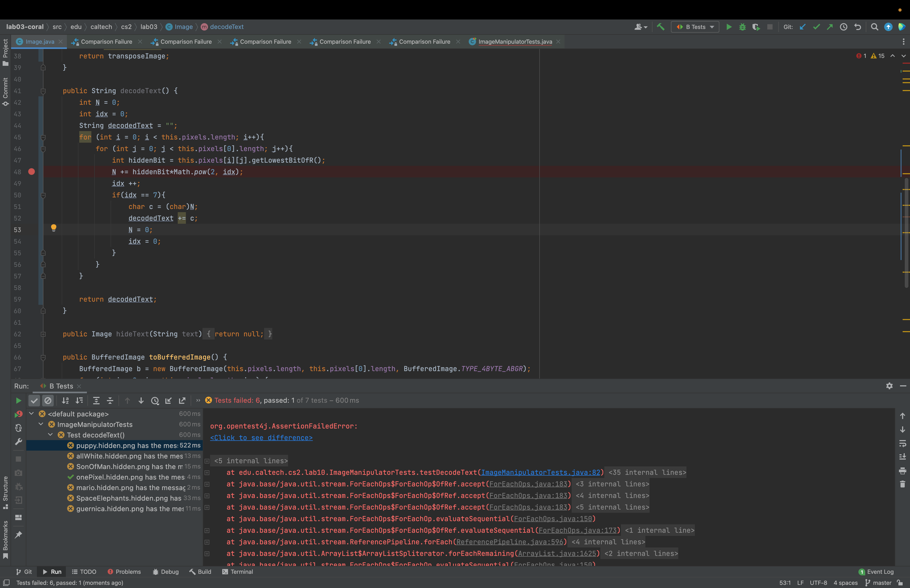Collapse the Test decodeText() tree node
910x588 pixels.
[x=50, y=435]
